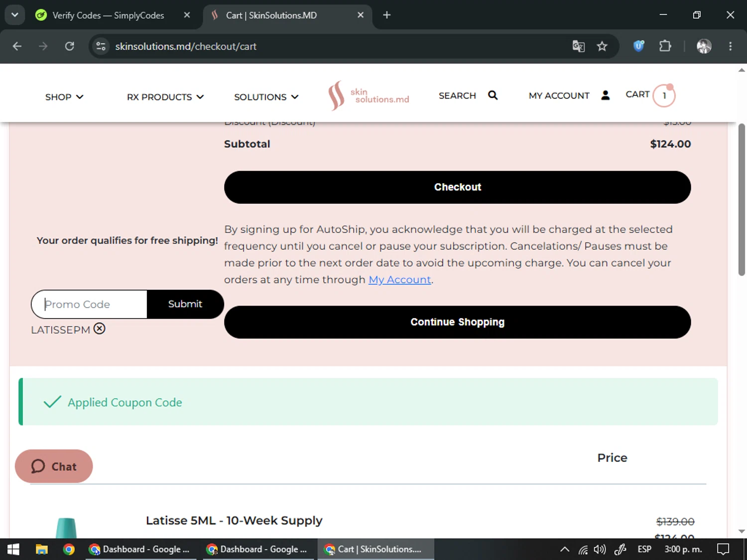
Task: Expand the RX PRODUCTS menu
Action: click(165, 97)
